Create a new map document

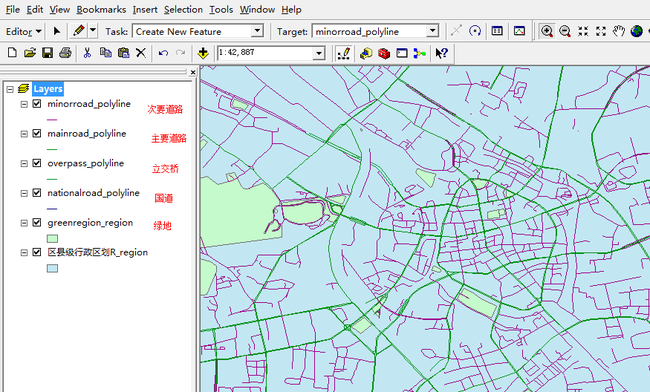coord(12,53)
